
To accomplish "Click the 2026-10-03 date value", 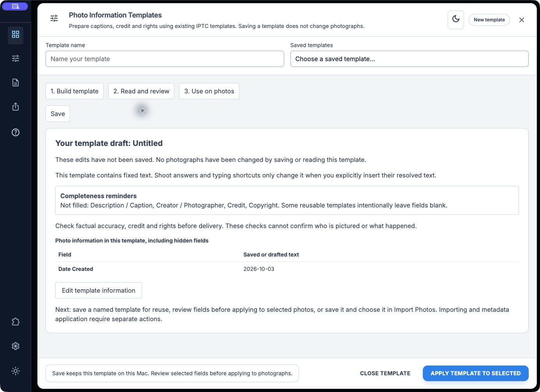I will pyautogui.click(x=259, y=269).
